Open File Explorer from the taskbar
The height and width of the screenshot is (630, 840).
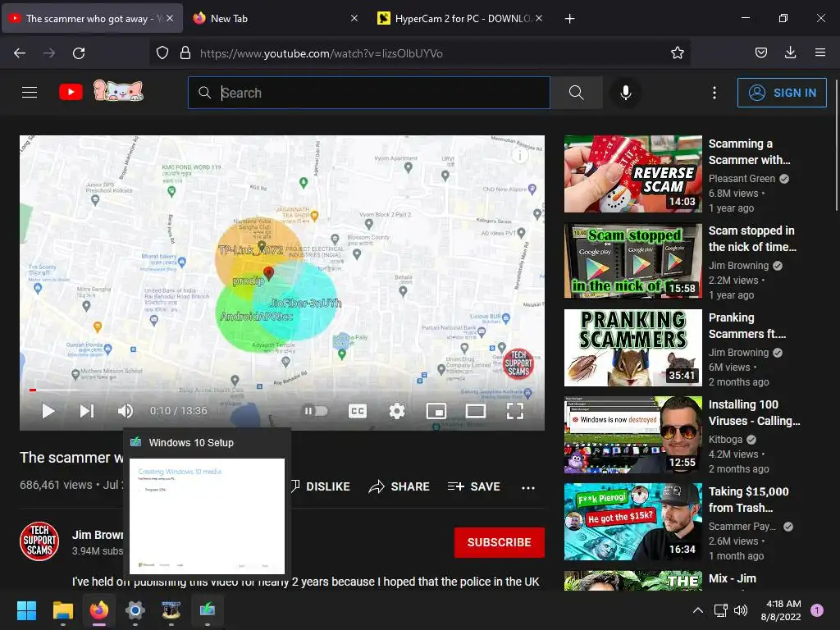62,610
